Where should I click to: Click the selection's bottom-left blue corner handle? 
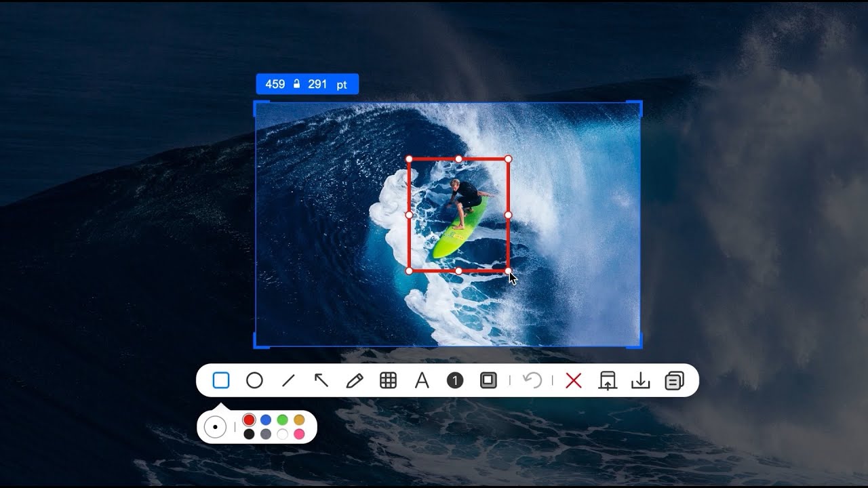click(x=256, y=346)
